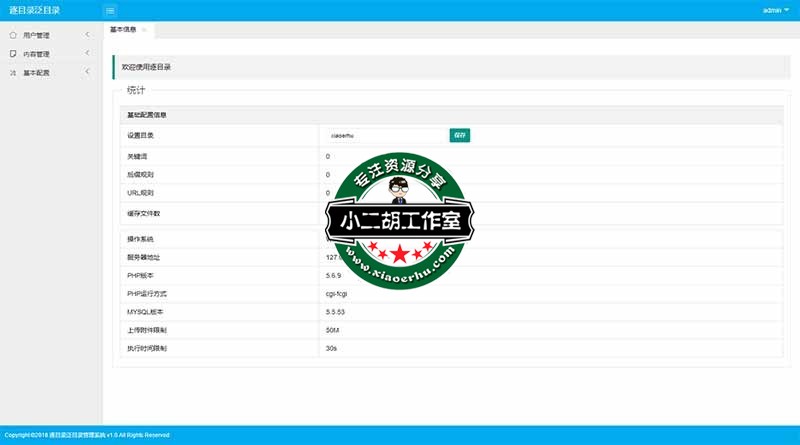Focus the 设置目录 input field with xiaoerhu
800x445 pixels.
(x=385, y=135)
